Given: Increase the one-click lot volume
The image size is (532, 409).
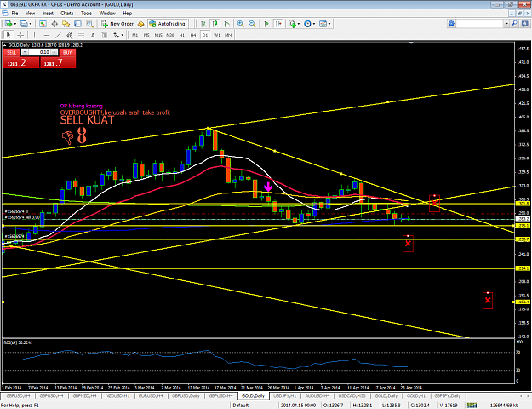Looking at the screenshot, I should tap(54, 52).
